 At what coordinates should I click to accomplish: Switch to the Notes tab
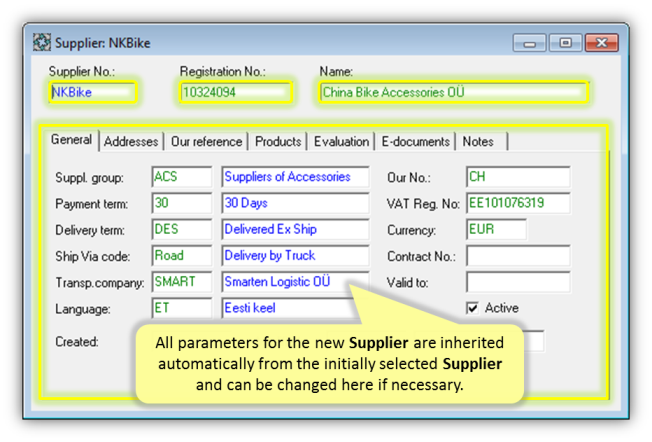482,142
